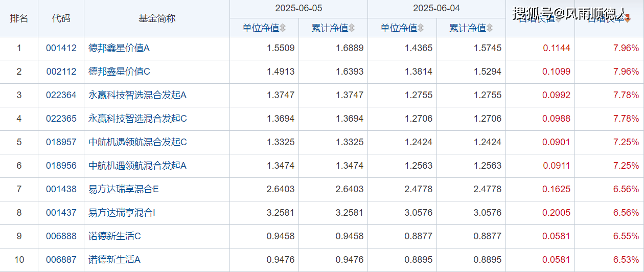Select the 1.4365 net value cell
The height and width of the screenshot is (272, 644).
click(419, 48)
